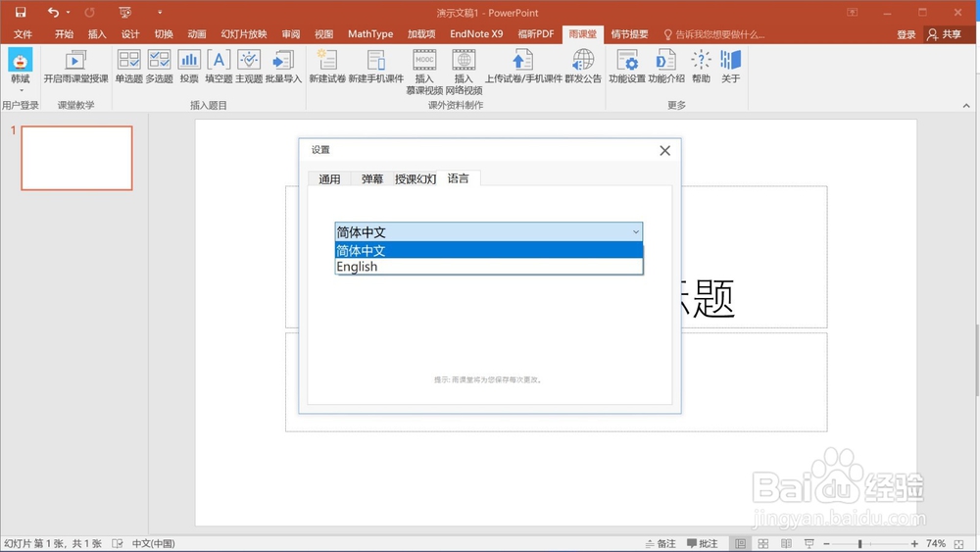Insert a 单选题 single-choice question

pyautogui.click(x=128, y=67)
